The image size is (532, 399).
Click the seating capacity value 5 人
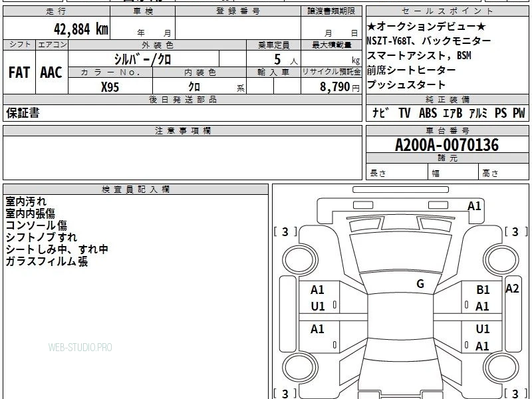pyautogui.click(x=285, y=60)
